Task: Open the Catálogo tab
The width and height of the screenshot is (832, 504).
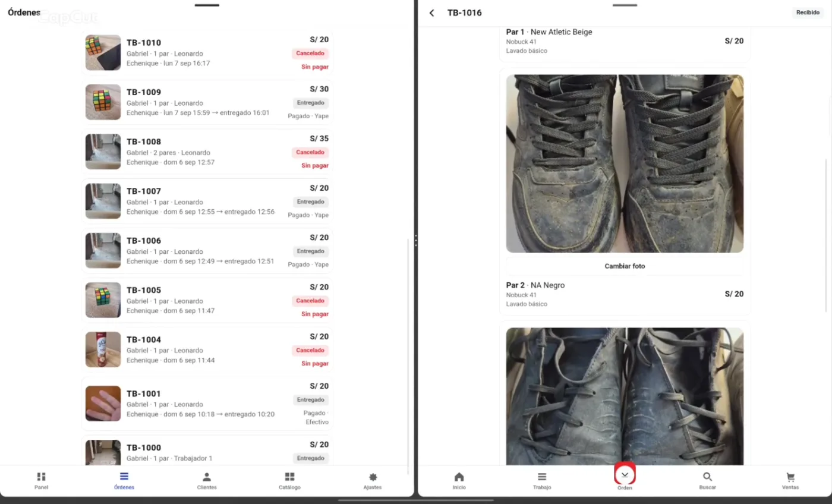Action: tap(289, 481)
